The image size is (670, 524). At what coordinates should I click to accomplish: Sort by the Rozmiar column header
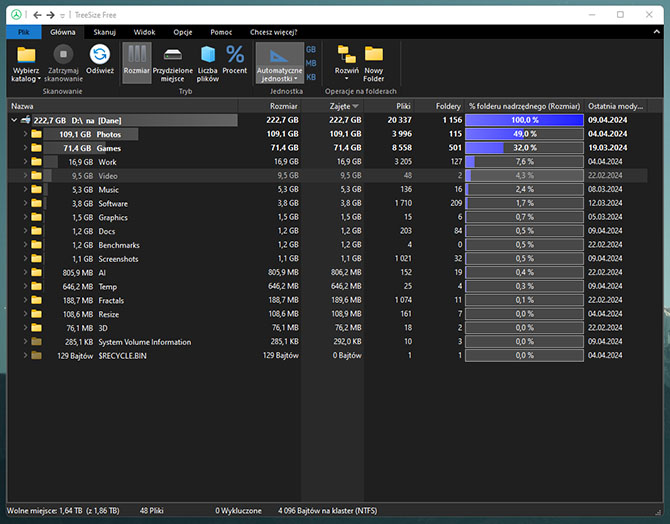[x=269, y=106]
